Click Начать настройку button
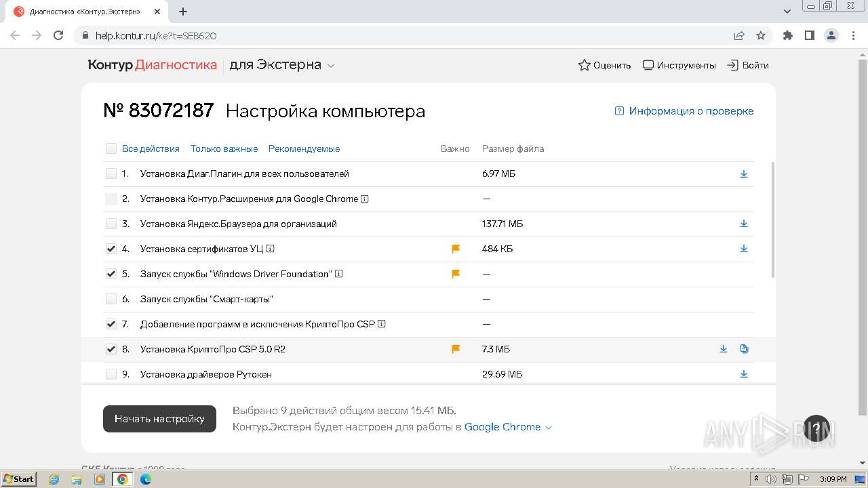This screenshot has width=868, height=488. coord(159,419)
